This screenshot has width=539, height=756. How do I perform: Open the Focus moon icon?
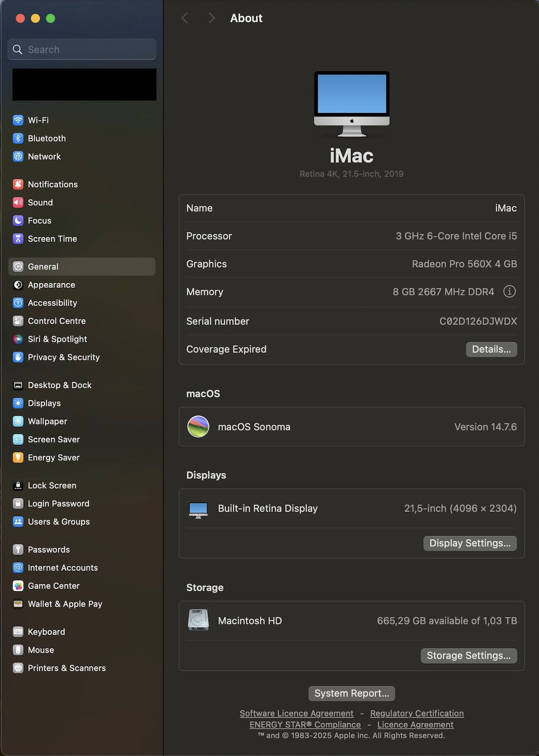[18, 220]
